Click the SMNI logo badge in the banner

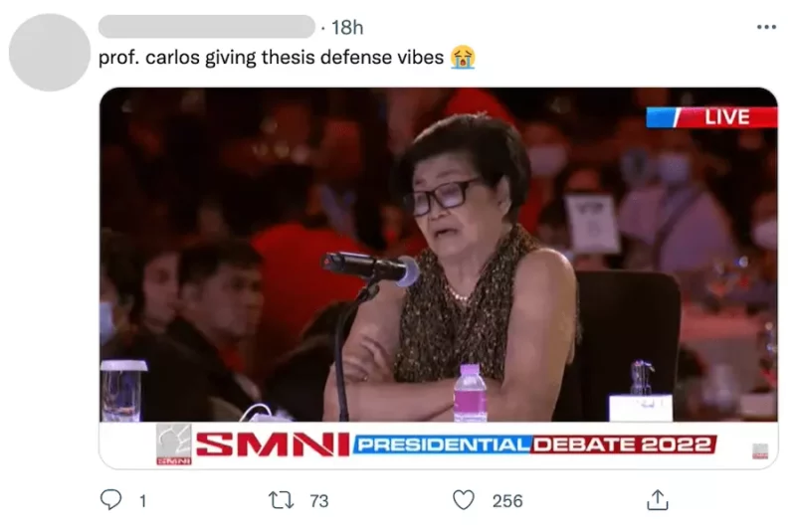click(x=173, y=444)
